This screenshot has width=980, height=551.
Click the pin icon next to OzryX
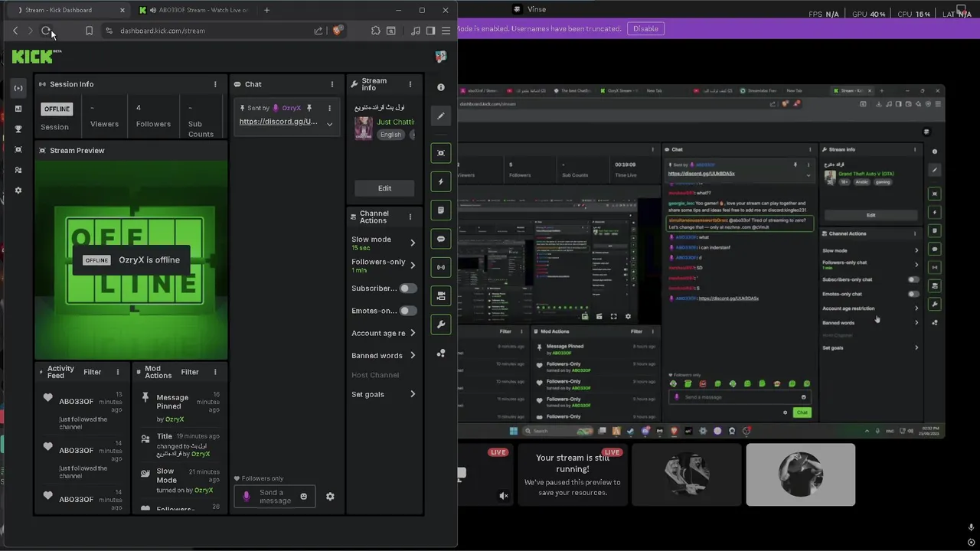(x=309, y=108)
